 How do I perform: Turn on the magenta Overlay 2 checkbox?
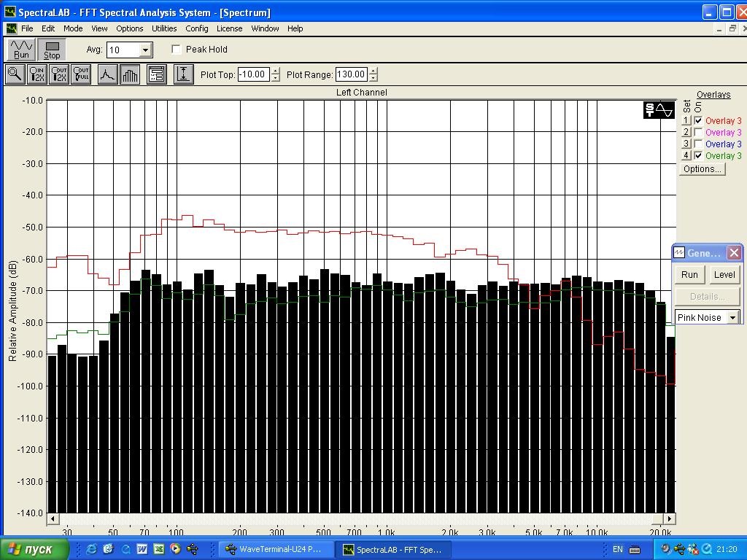698,133
